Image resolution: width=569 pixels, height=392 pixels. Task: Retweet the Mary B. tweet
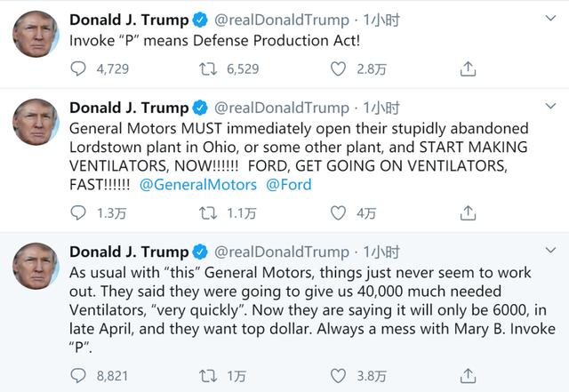click(x=206, y=375)
